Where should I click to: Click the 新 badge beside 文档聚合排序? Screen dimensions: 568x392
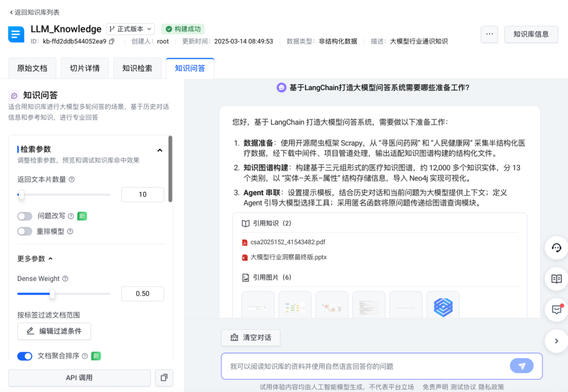click(96, 356)
